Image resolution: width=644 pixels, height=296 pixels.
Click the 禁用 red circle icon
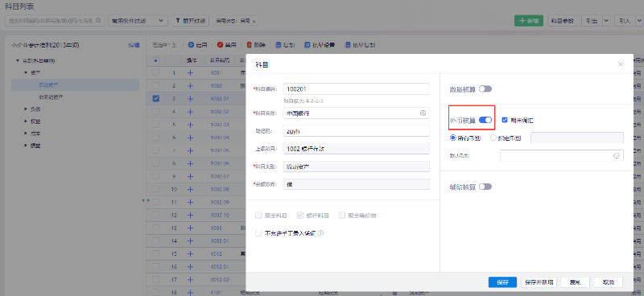click(220, 45)
